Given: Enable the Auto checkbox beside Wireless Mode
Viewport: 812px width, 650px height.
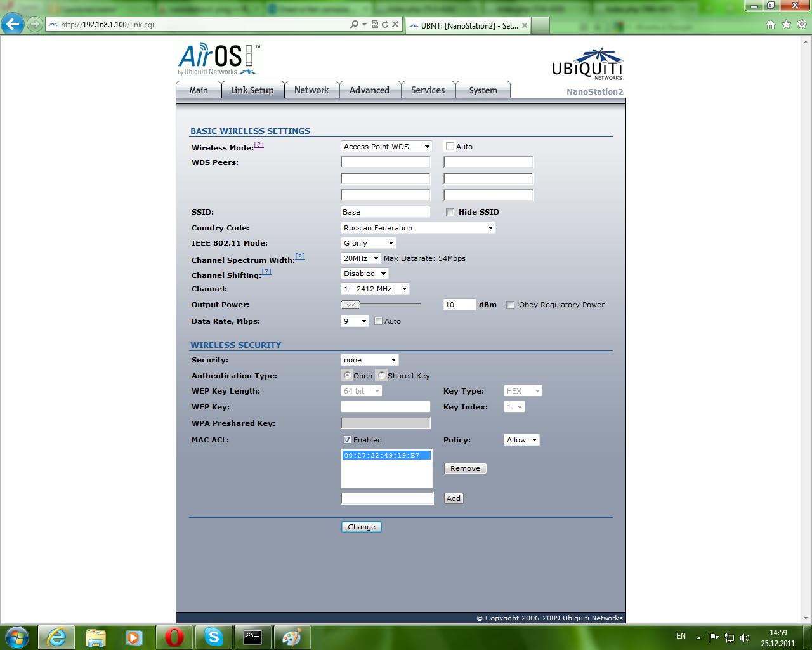Looking at the screenshot, I should [x=450, y=146].
